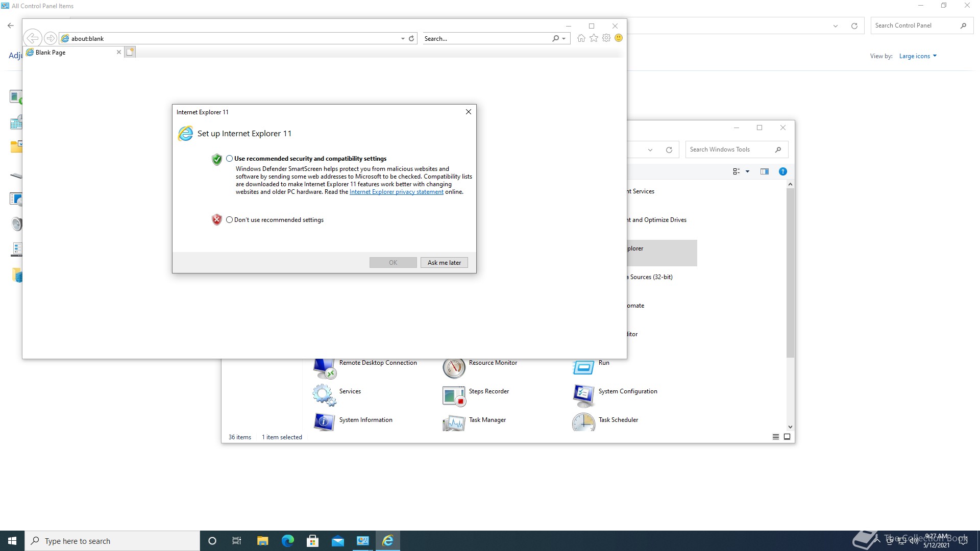
Task: Toggle the preview pane icon
Action: pyautogui.click(x=764, y=171)
